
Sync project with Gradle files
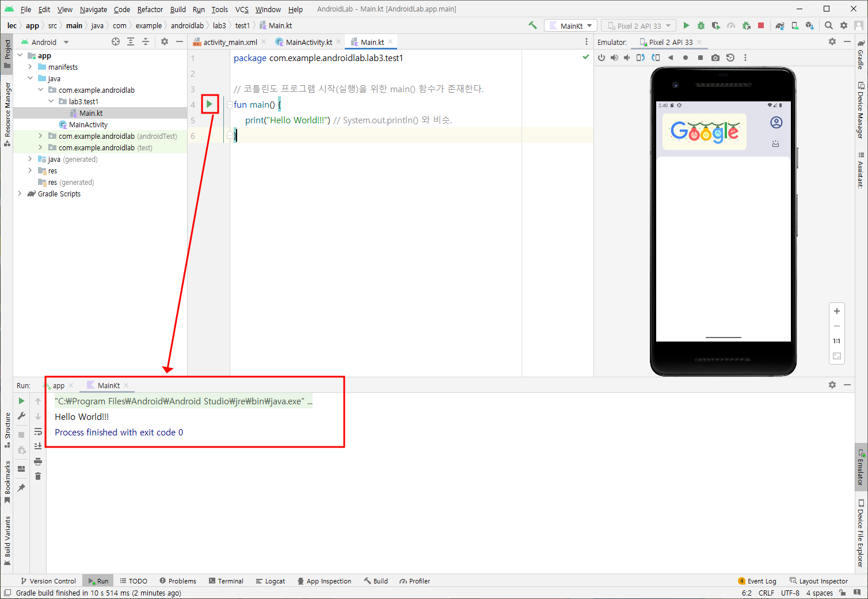click(x=780, y=25)
